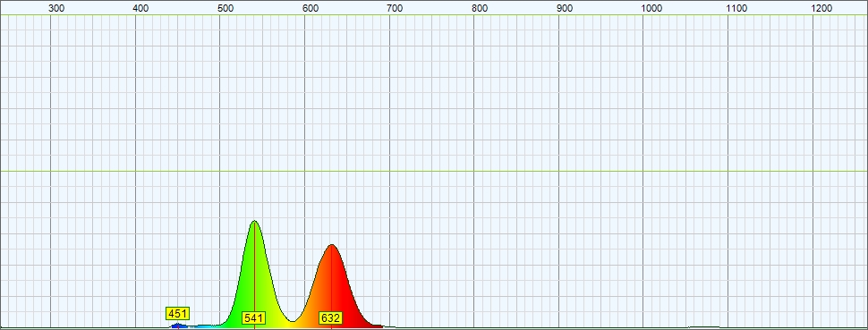Click the 700 wavelength axis label
This screenshot has height=330, width=868.
coord(395,8)
